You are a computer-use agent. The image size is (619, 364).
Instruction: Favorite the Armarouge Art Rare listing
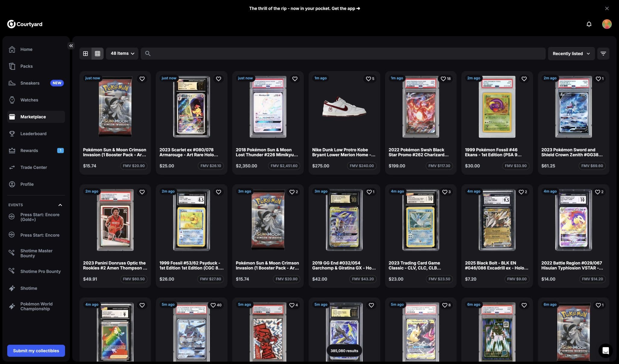(x=219, y=79)
